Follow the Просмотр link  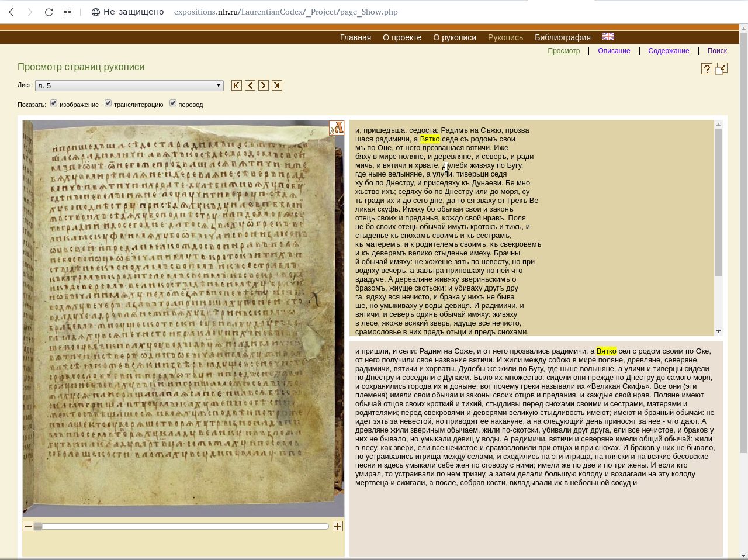(x=564, y=51)
